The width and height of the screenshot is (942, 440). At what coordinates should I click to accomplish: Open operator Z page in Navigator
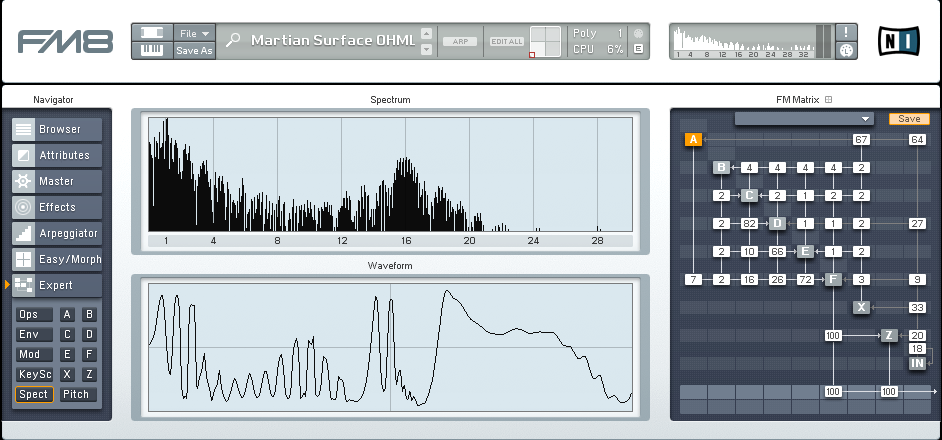pos(90,374)
